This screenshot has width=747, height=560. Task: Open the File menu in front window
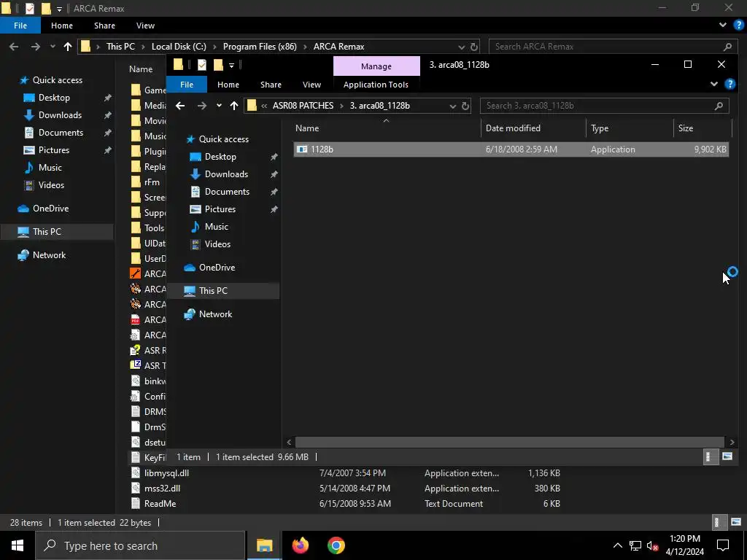[x=187, y=85]
